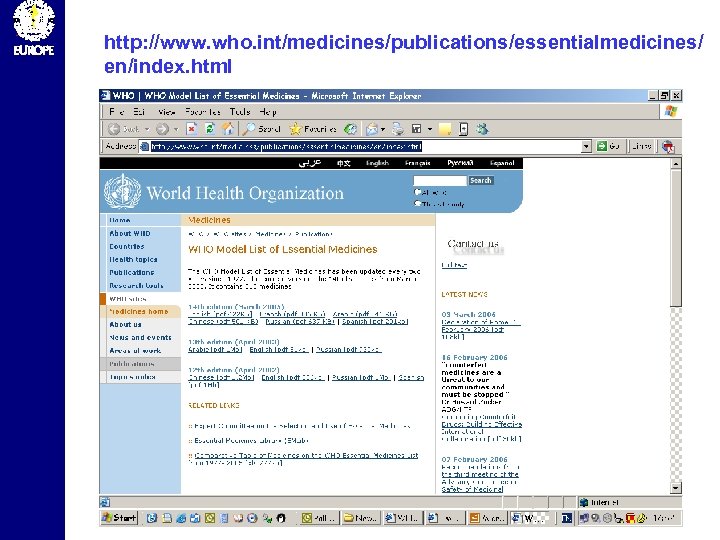
Task: Open Forward history dropdown arrow
Action: (x=176, y=129)
